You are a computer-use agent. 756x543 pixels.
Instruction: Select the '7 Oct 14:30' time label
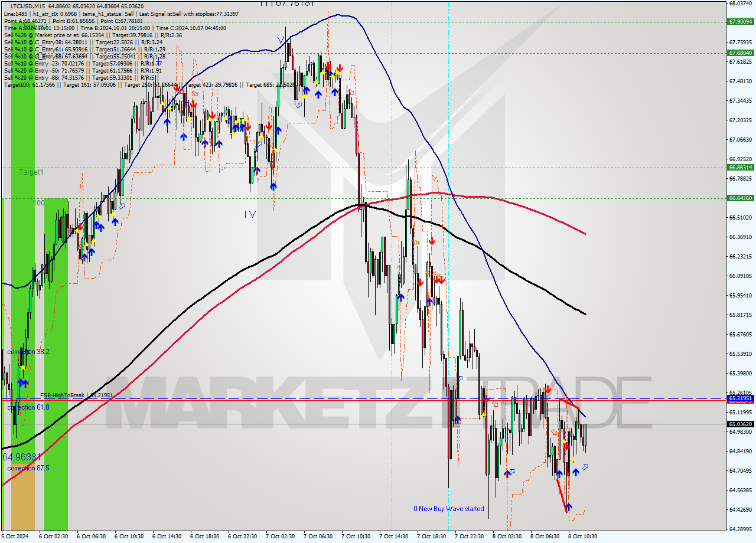pyautogui.click(x=393, y=537)
